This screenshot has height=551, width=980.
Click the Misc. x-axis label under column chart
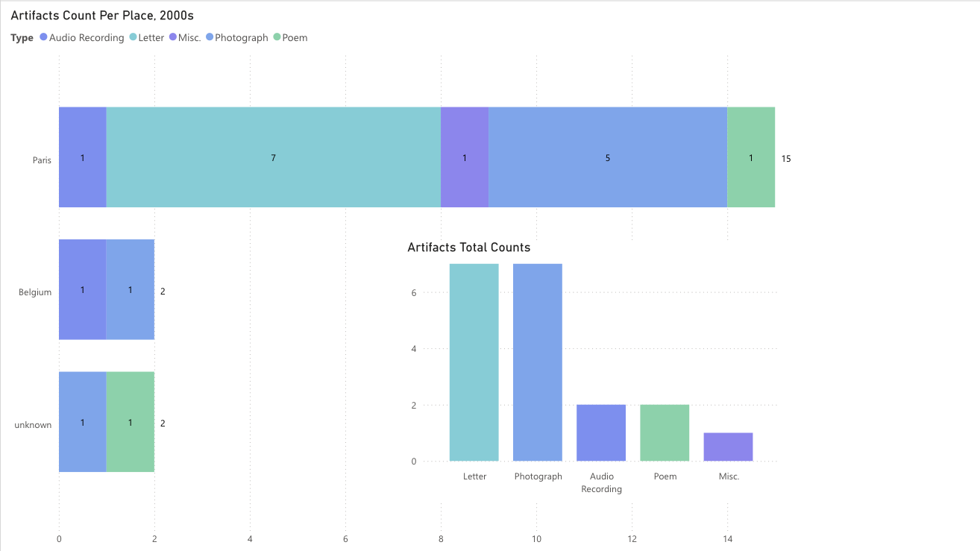pos(729,476)
